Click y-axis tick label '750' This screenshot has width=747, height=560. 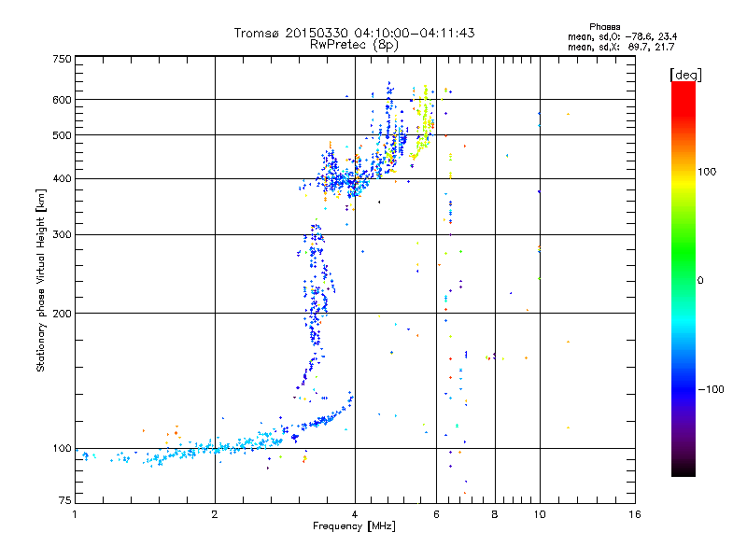pyautogui.click(x=62, y=59)
